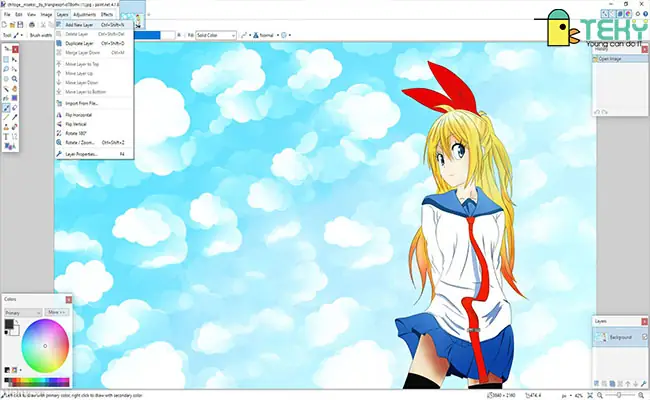Select the Paint Bucket tool
The image size is (650, 400).
[x=6, y=98]
